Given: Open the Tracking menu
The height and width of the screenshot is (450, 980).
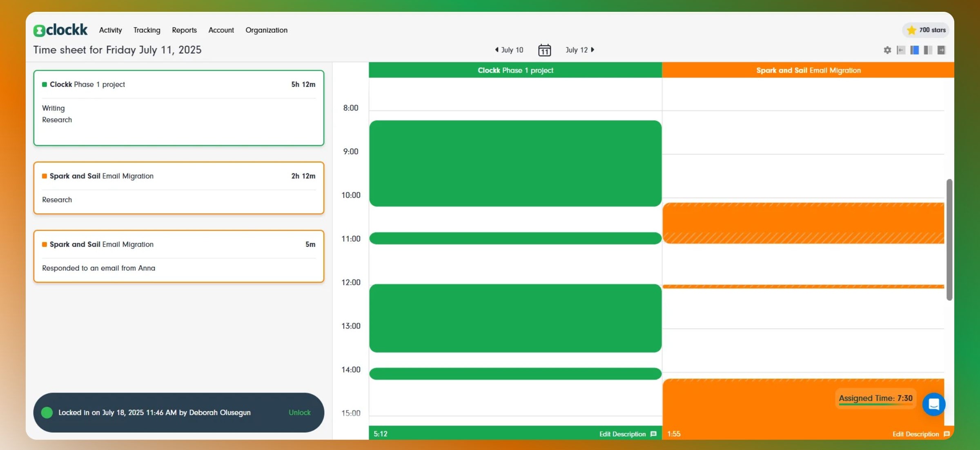Looking at the screenshot, I should click(x=147, y=30).
